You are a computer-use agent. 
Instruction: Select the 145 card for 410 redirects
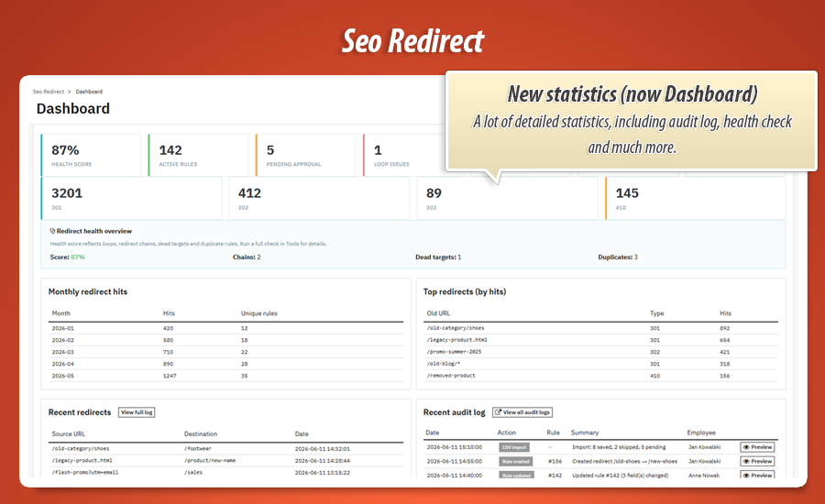coord(696,198)
